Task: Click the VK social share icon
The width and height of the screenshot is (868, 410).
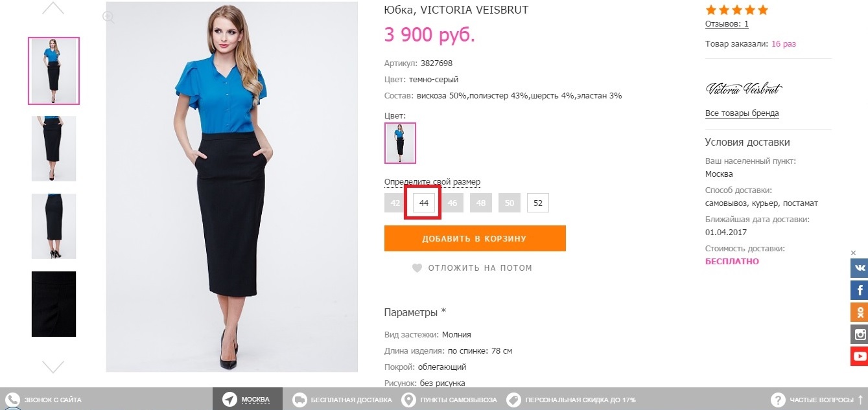Action: click(859, 268)
